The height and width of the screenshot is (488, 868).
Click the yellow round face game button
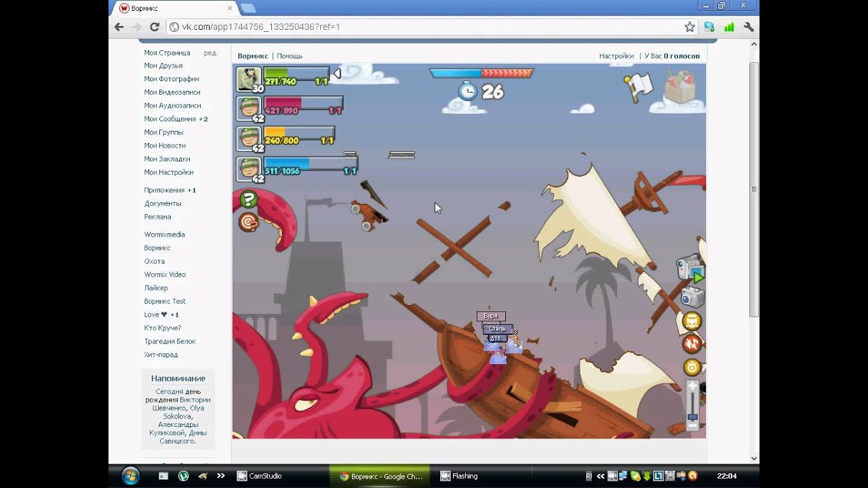click(692, 321)
